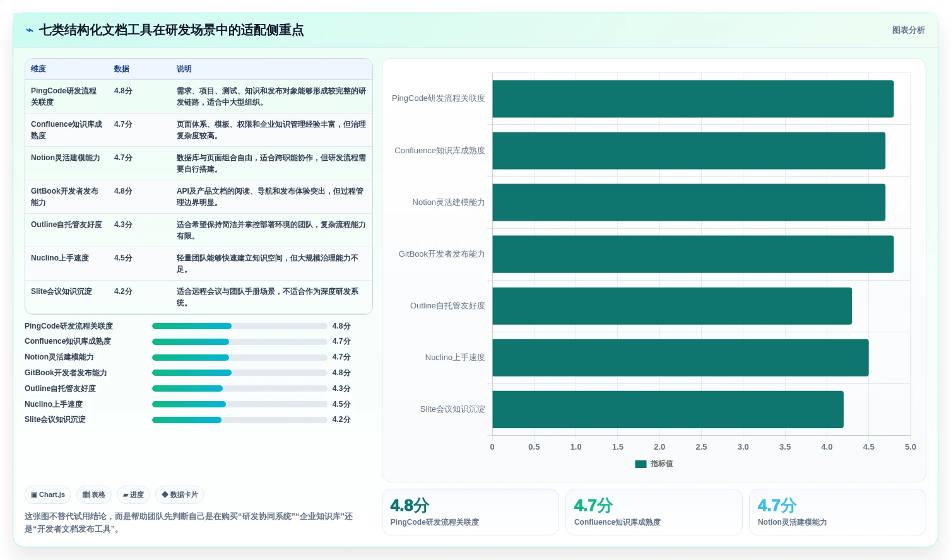Click the Slite会议知识沉淀 chart bar
This screenshot has width=951, height=560.
[x=668, y=409]
